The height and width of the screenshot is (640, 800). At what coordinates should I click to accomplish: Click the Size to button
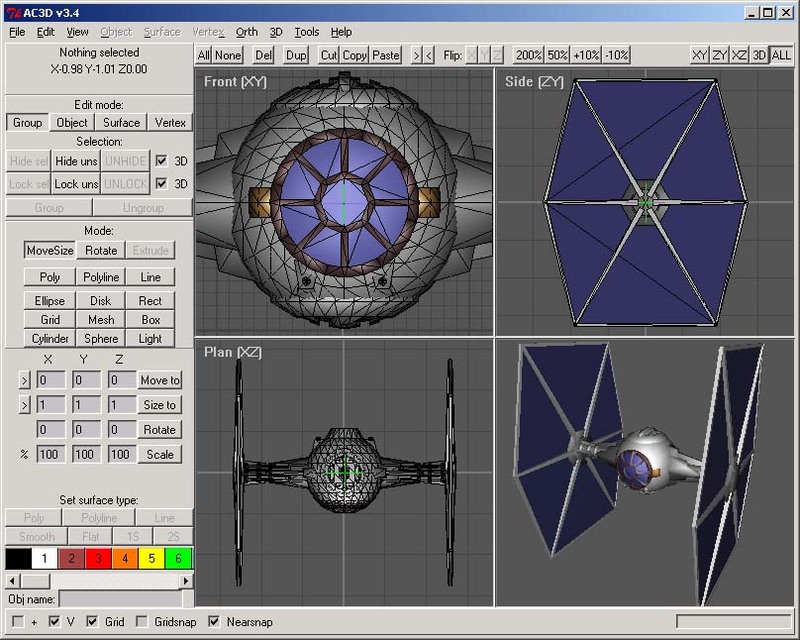pos(160,405)
